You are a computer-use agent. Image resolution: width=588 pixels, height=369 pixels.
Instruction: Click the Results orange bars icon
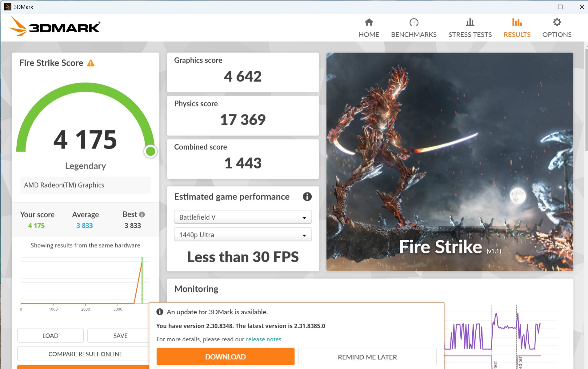(517, 22)
